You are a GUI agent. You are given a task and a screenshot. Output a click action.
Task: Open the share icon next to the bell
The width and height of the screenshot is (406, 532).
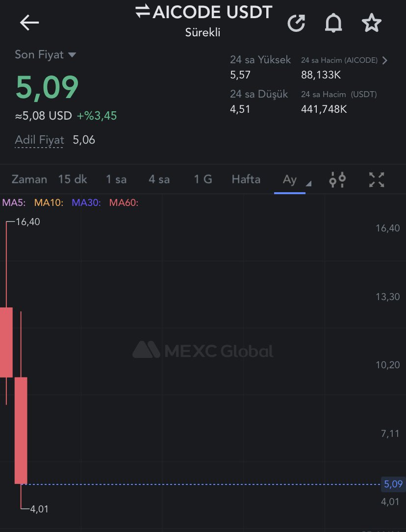296,23
